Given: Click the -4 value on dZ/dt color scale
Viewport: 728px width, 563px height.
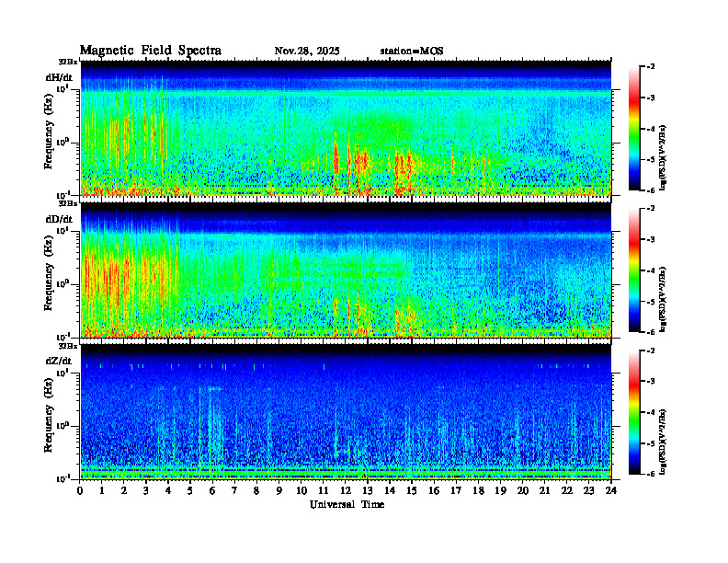Looking at the screenshot, I should [650, 412].
